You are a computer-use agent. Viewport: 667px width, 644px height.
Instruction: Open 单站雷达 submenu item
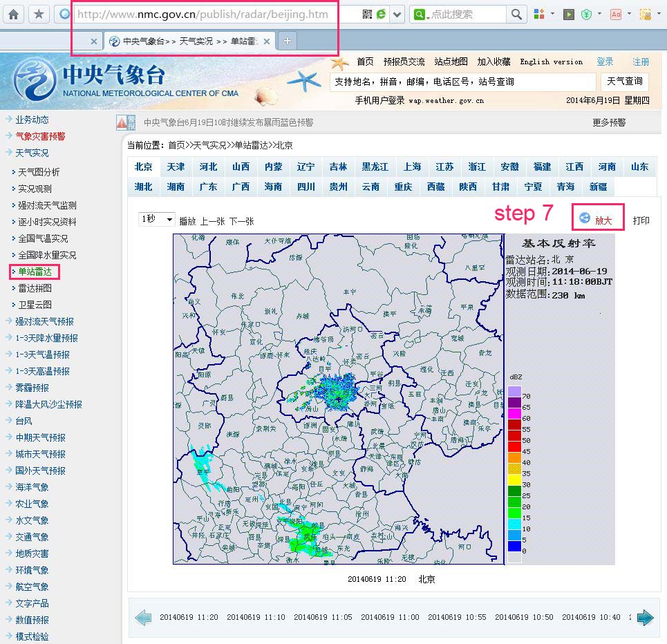coord(35,272)
